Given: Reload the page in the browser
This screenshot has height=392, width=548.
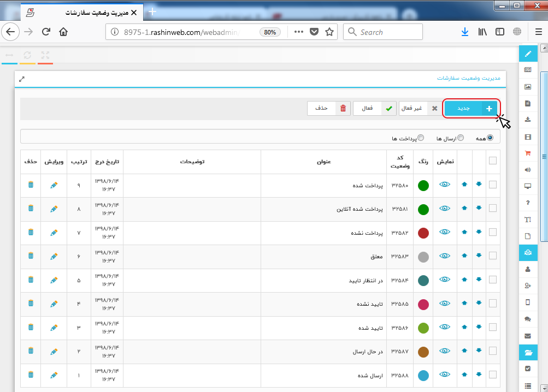Looking at the screenshot, I should (x=46, y=32).
